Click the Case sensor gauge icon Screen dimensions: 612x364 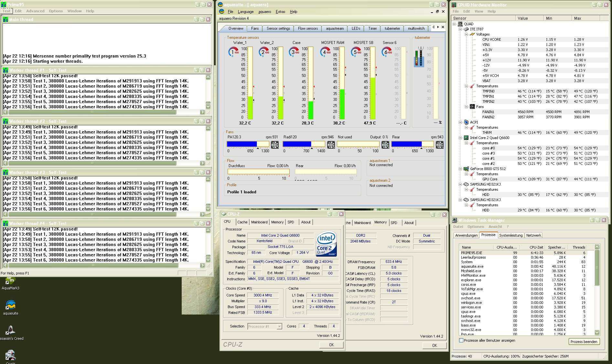[x=294, y=52]
